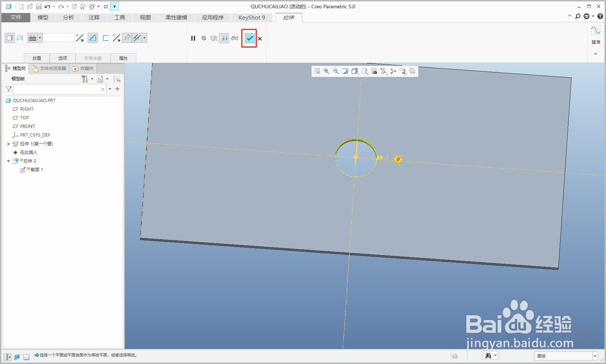Open the 文件 file menu

click(16, 17)
